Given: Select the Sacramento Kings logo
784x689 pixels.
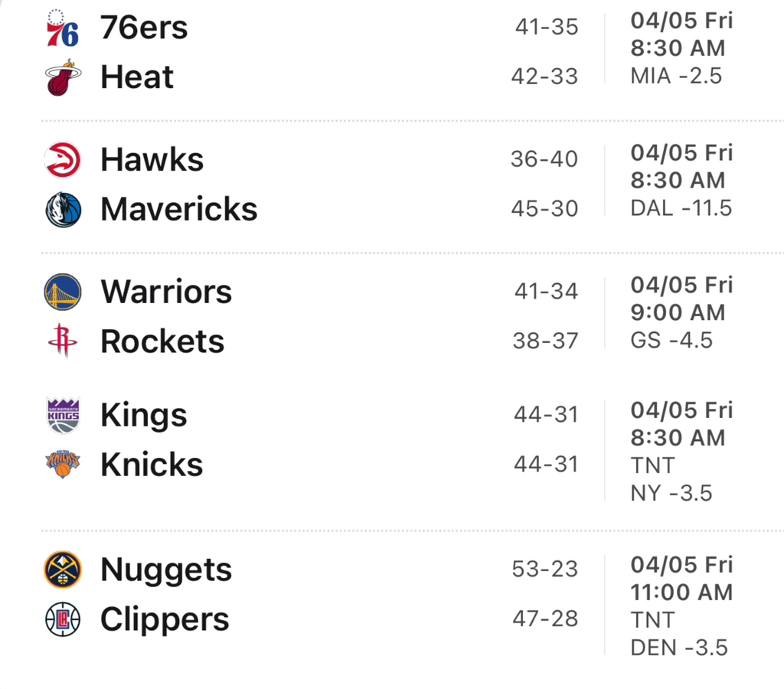Looking at the screenshot, I should click(62, 416).
